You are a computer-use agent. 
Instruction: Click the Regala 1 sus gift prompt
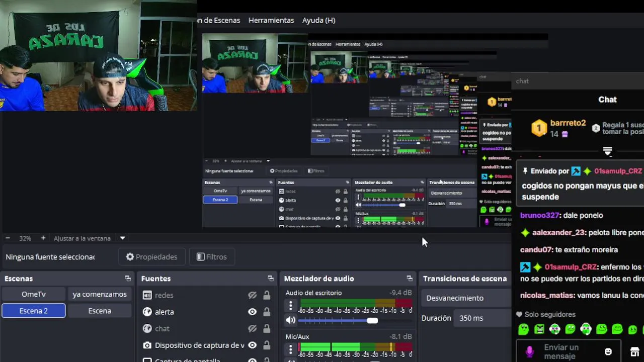coord(623,128)
